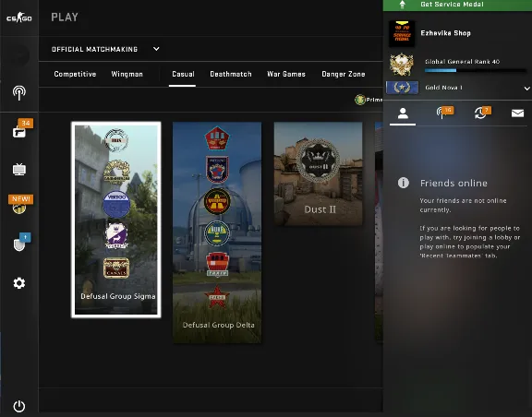
Task: Open the Ezhevika Shop profile name
Action: point(445,33)
